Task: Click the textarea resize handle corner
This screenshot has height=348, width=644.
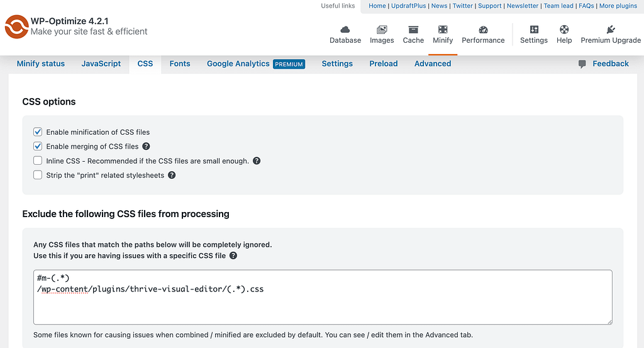Action: coord(609,322)
